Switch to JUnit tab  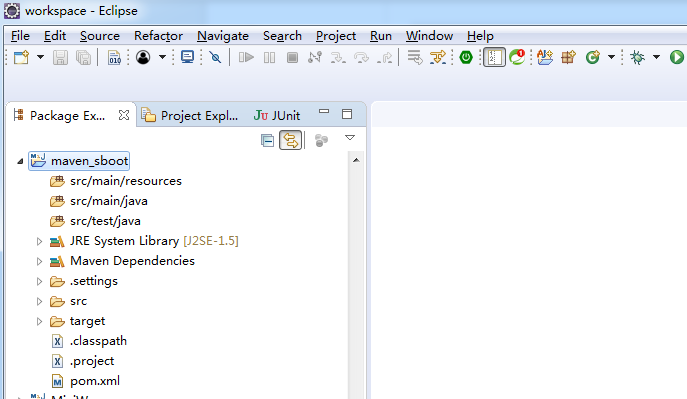(277, 116)
